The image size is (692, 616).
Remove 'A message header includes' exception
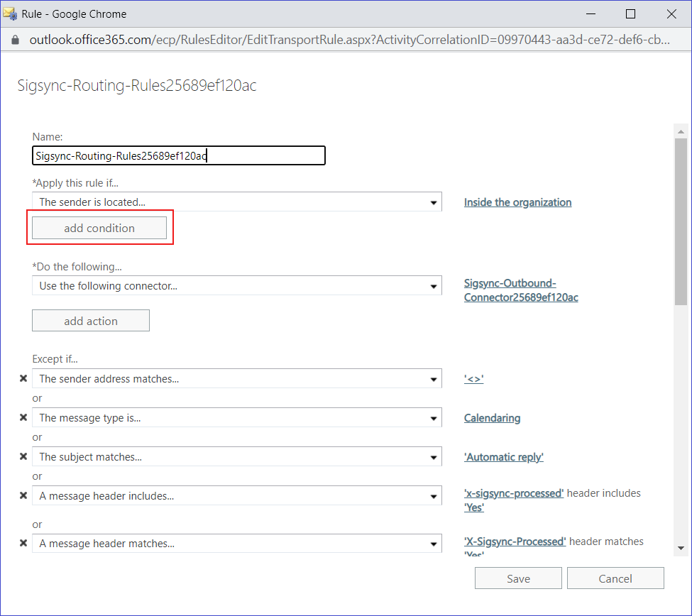(23, 497)
